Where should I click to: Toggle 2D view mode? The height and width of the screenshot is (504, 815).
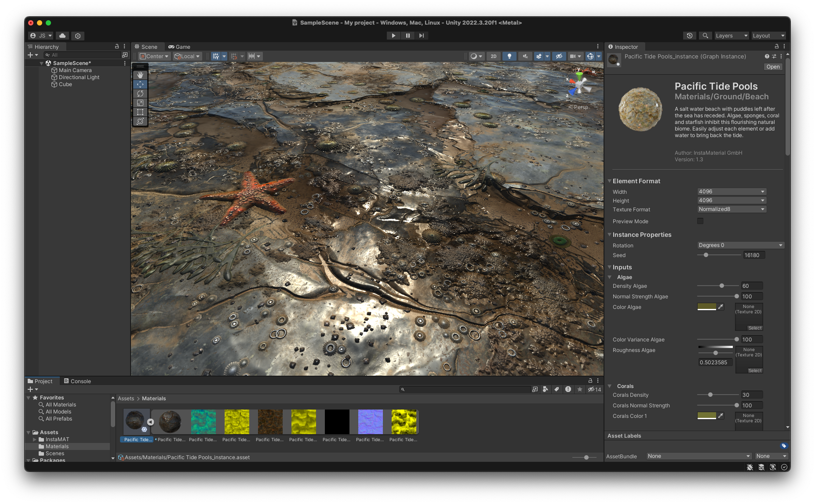click(x=494, y=56)
